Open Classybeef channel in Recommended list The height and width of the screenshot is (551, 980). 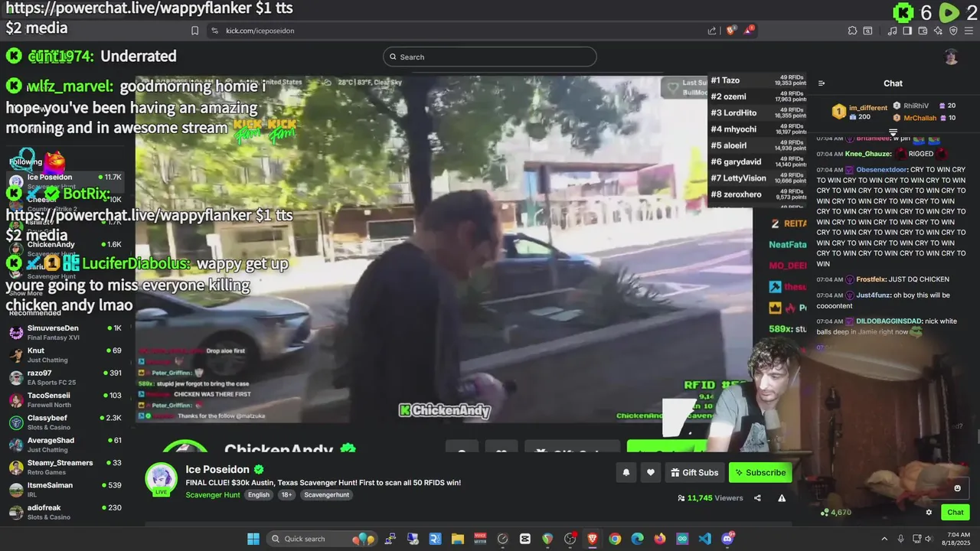point(65,422)
